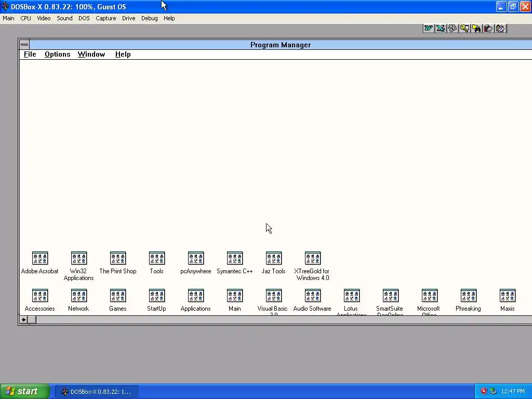The width and height of the screenshot is (532, 399).
Task: Select the Accessories group icon
Action: [39, 296]
